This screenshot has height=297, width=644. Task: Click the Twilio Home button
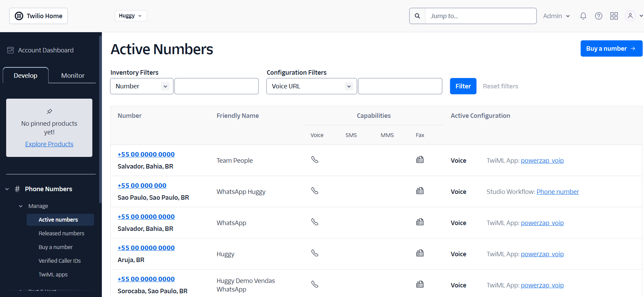38,16
